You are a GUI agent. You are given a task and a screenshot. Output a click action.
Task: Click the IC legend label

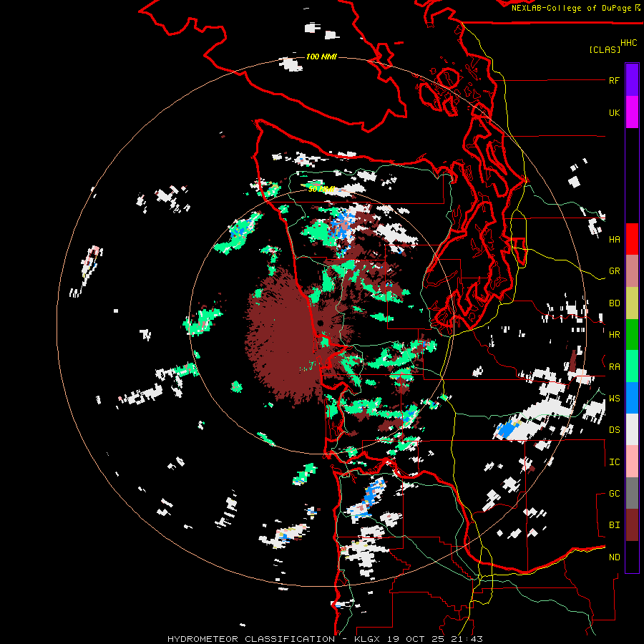coord(614,462)
